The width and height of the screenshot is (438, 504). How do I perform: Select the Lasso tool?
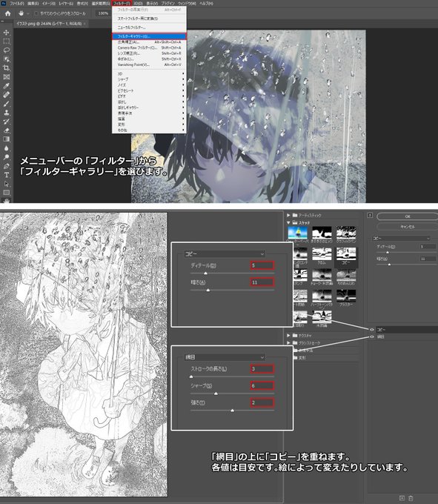(6, 50)
